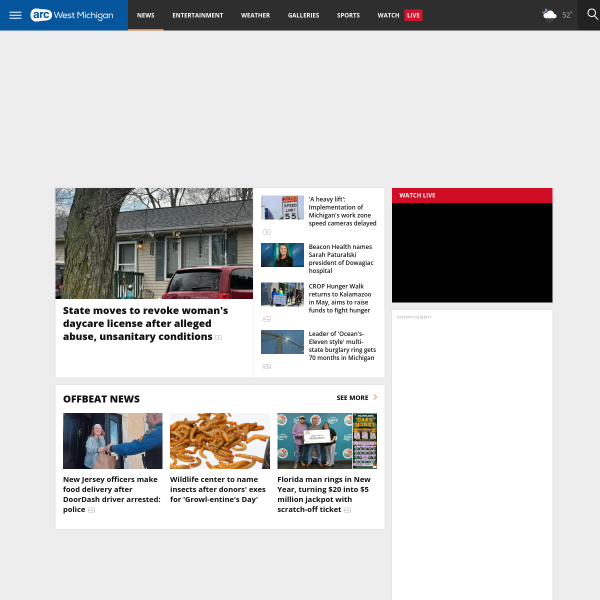Viewport: 600px width, 600px height.
Task: Open the CROP Hunger Walk story
Action: coord(340,298)
